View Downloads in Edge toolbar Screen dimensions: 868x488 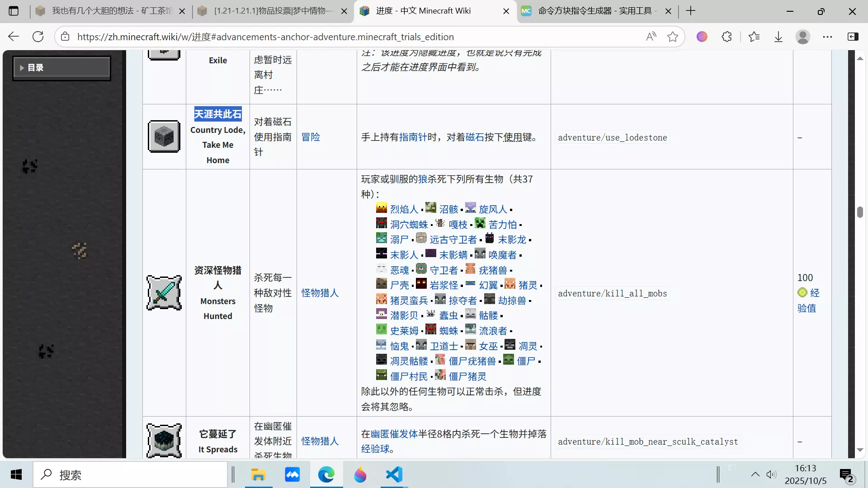pyautogui.click(x=778, y=37)
